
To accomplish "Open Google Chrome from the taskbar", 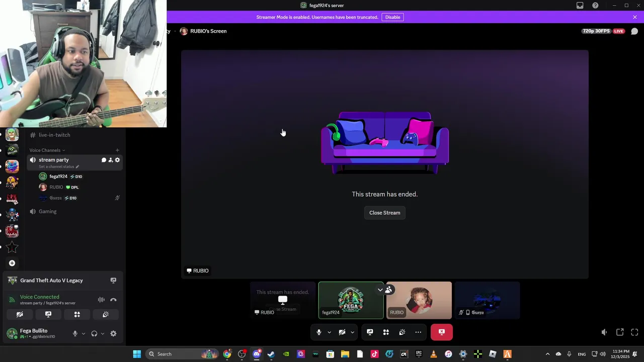I will (x=227, y=354).
